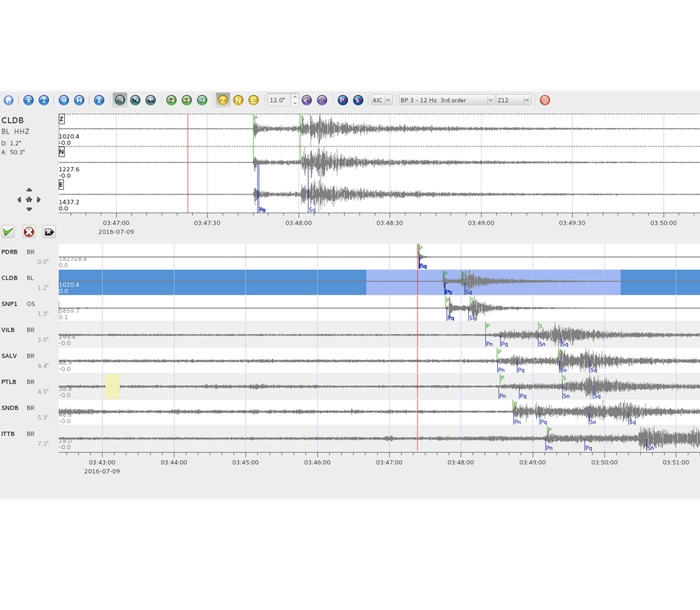Expand the Z12 rotation dropdown
The height and width of the screenshot is (610, 700).
(514, 100)
